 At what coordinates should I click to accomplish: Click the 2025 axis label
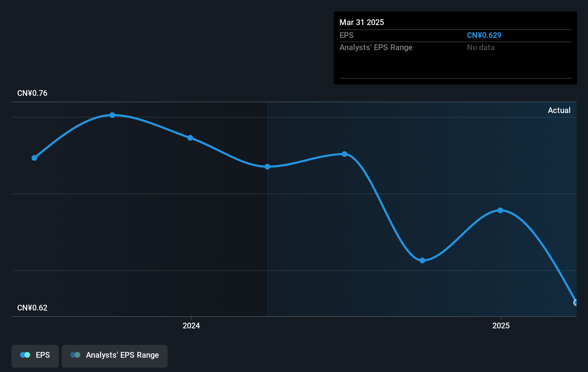tap(501, 325)
